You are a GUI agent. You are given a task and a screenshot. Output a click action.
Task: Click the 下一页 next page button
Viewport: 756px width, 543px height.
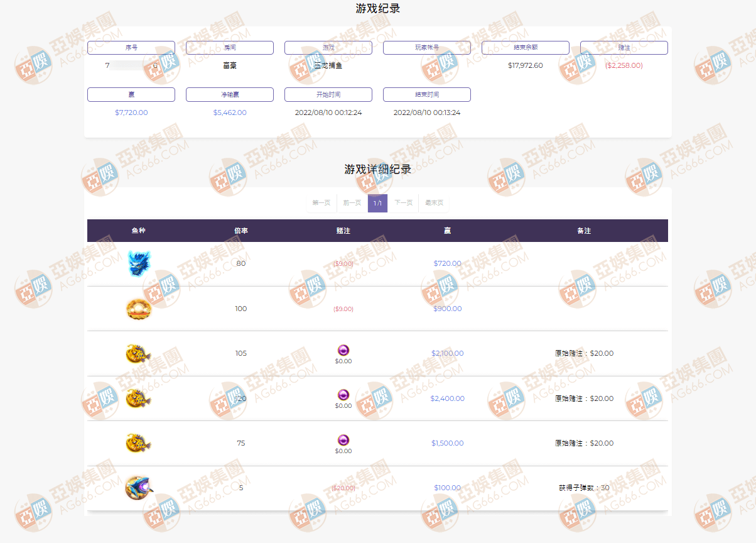[404, 203]
